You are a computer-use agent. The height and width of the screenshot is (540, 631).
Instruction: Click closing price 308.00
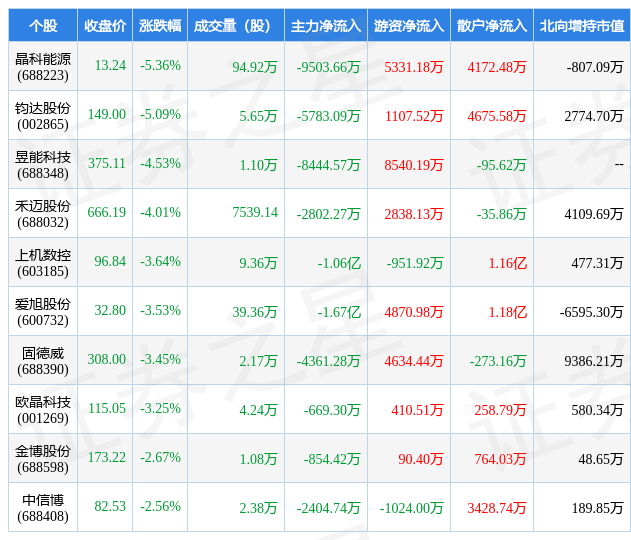(x=107, y=360)
